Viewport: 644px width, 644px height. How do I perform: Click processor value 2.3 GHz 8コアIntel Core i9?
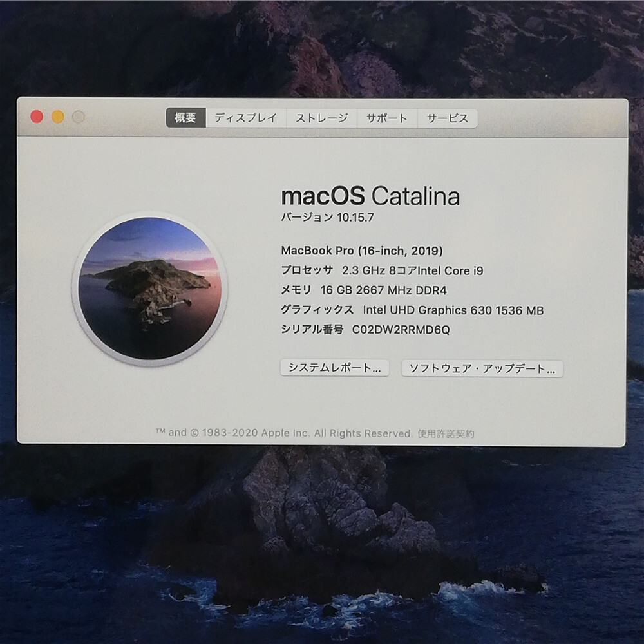pyautogui.click(x=413, y=270)
